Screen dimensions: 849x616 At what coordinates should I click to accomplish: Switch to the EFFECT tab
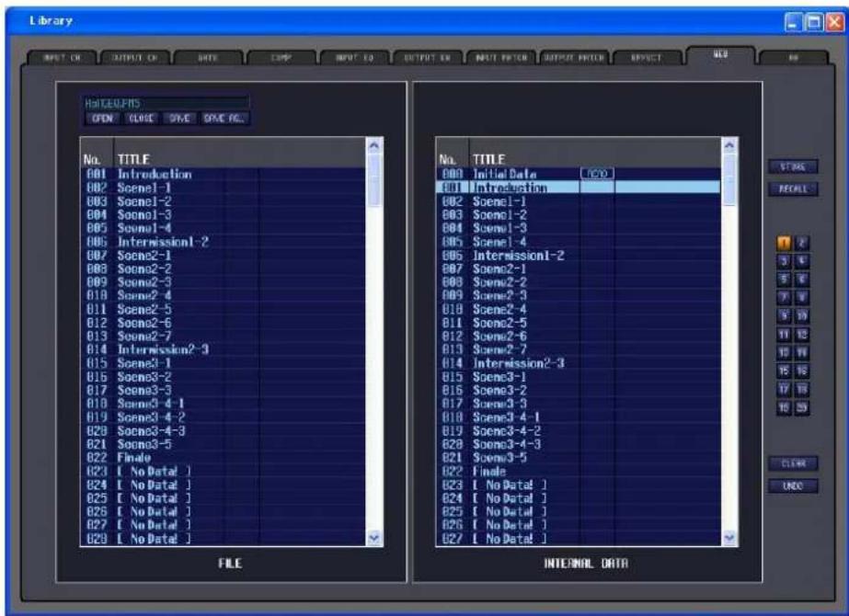[x=647, y=58]
